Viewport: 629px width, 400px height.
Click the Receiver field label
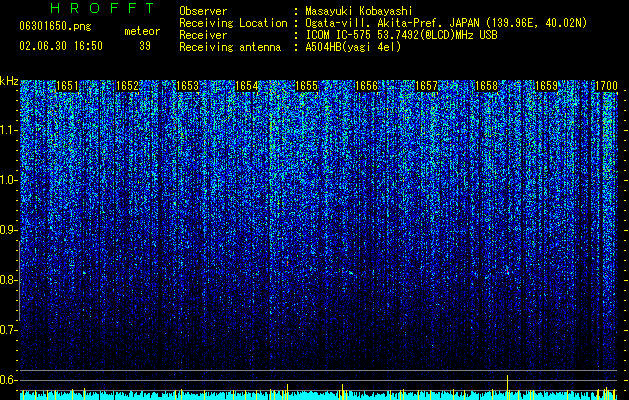click(203, 35)
